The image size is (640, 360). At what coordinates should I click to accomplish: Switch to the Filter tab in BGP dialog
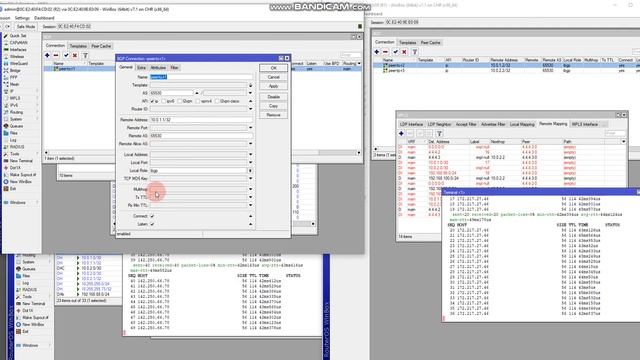tap(174, 67)
